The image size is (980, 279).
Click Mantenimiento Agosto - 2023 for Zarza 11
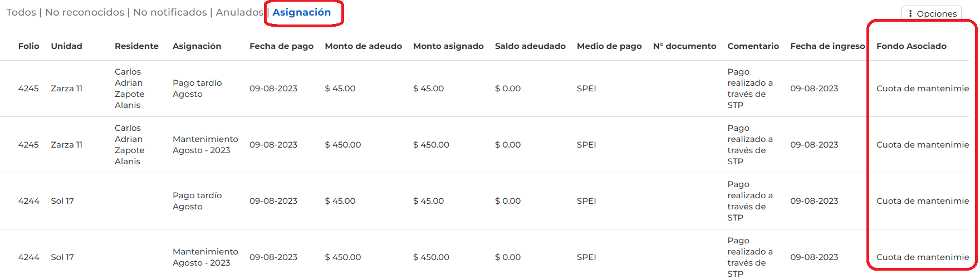click(205, 145)
